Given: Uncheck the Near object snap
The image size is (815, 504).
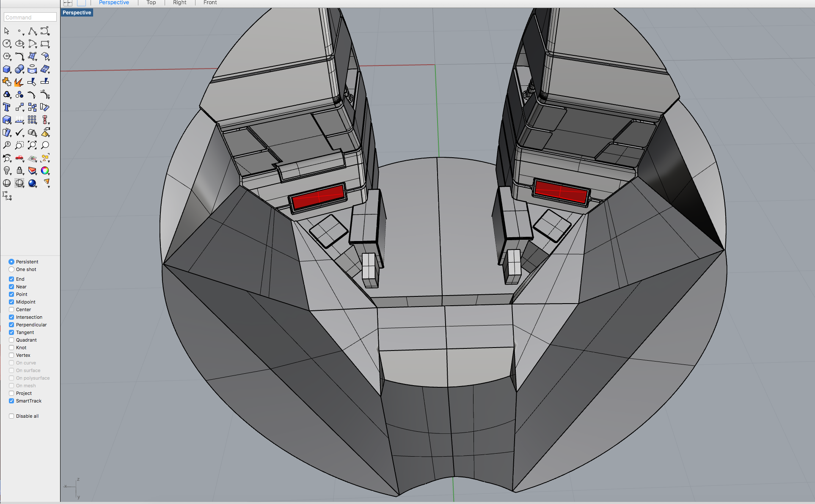Looking at the screenshot, I should [x=11, y=287].
